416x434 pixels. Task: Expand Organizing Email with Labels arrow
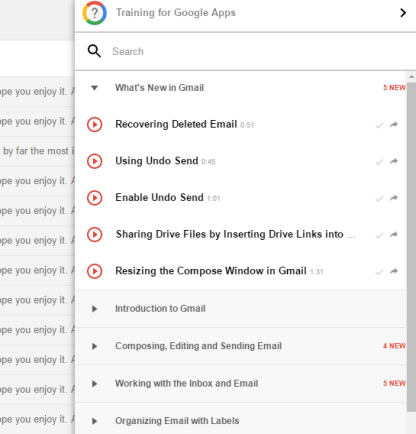pyautogui.click(x=95, y=421)
